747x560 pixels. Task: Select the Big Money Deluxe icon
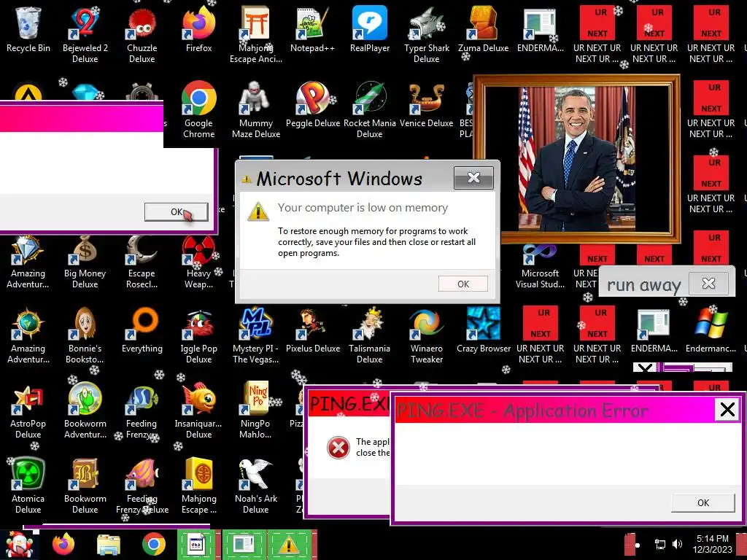tap(85, 262)
